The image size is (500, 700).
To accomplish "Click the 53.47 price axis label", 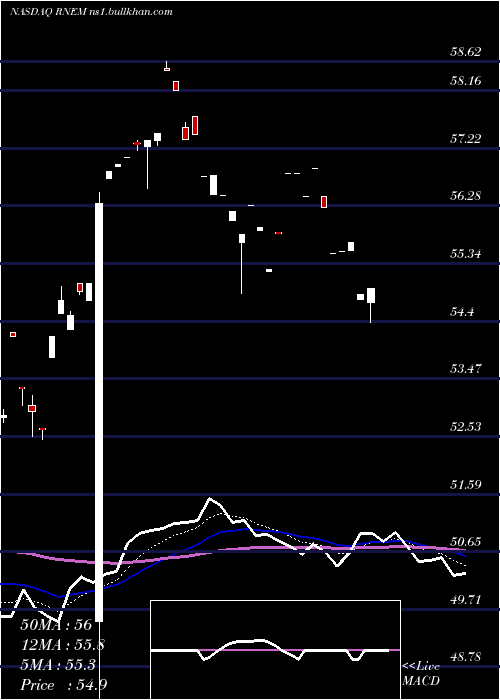I will 465,369.
